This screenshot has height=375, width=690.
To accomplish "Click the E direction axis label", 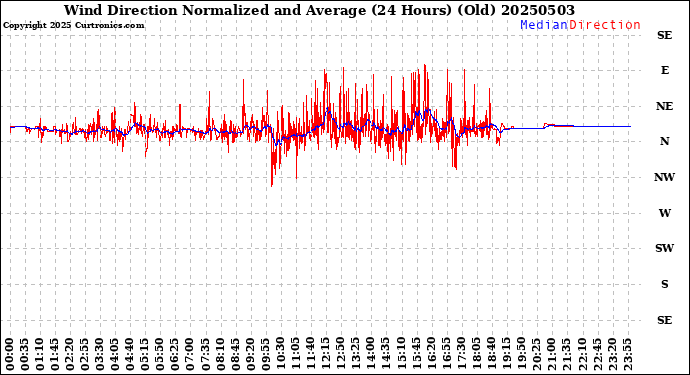I will pyautogui.click(x=665, y=70).
